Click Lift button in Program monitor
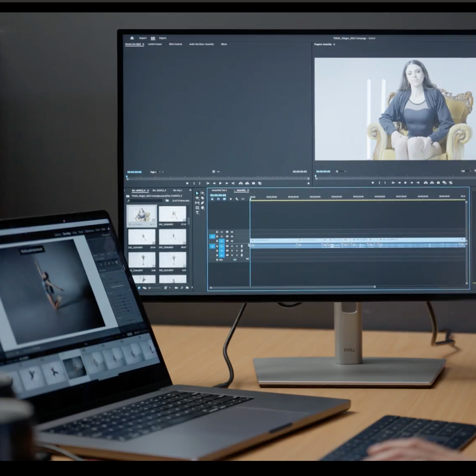The height and width of the screenshot is (476, 476). pyautogui.click(x=426, y=183)
